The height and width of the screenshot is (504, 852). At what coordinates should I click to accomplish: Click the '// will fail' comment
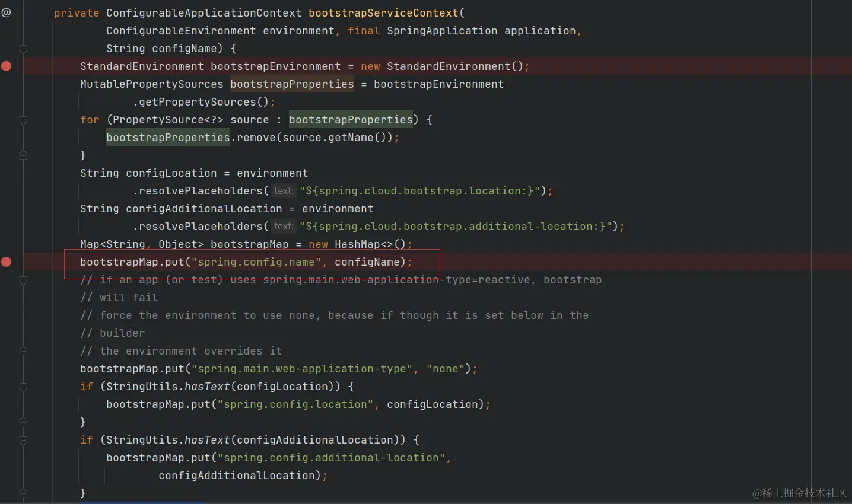point(119,298)
